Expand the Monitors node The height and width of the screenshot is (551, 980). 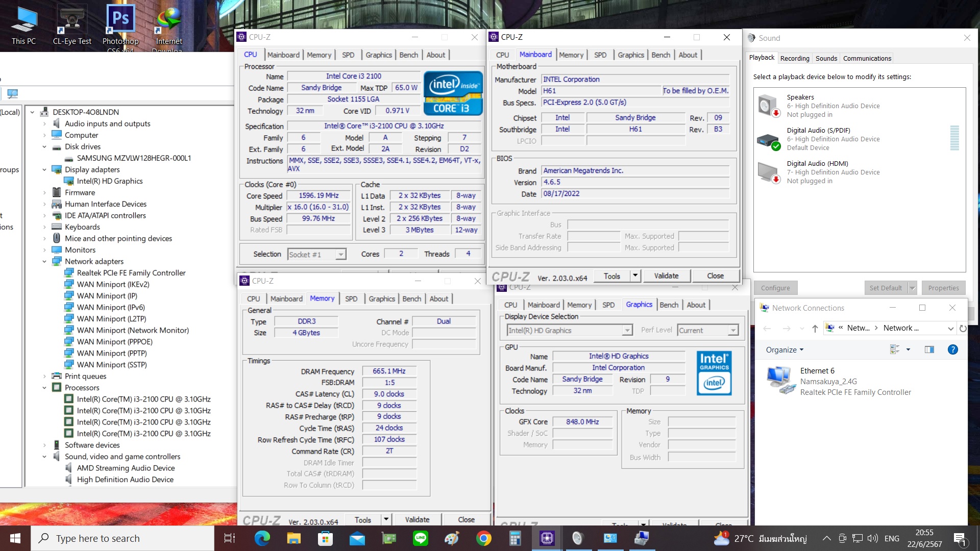[x=44, y=250]
